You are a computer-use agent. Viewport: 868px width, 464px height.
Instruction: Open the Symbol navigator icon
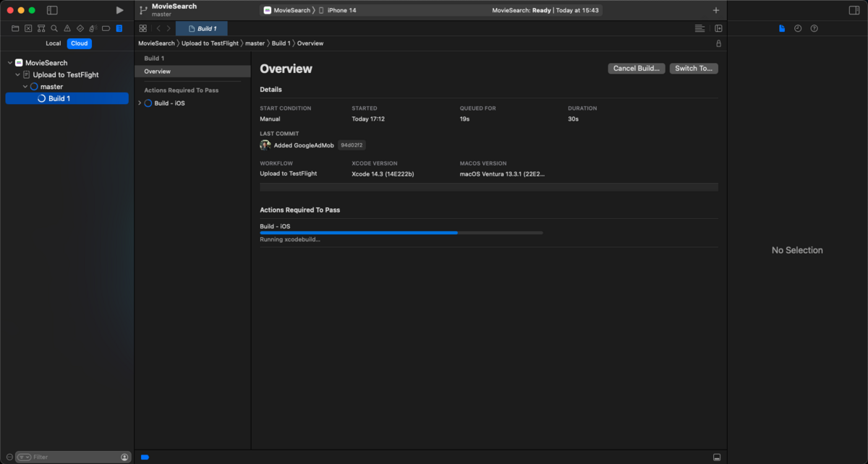click(41, 28)
